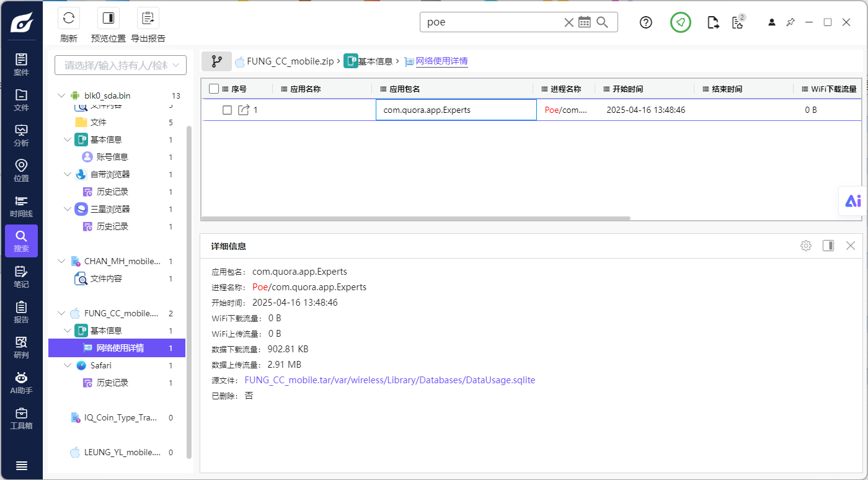Click the 应用名称 column header
This screenshot has height=480, width=868.
point(322,89)
